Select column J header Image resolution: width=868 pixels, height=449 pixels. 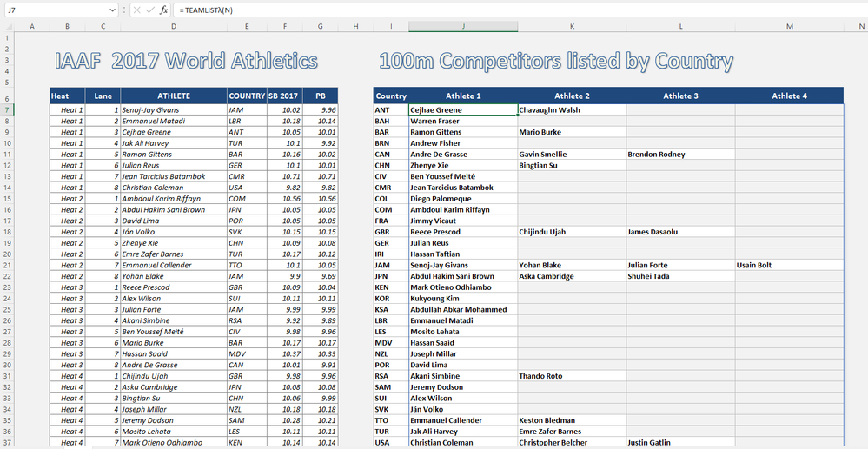pos(463,27)
